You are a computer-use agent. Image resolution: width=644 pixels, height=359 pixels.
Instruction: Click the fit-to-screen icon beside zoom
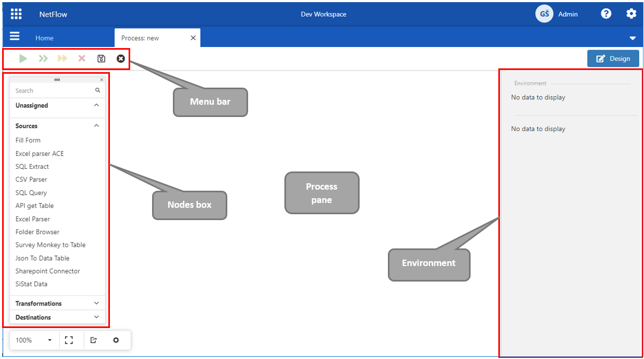point(69,340)
